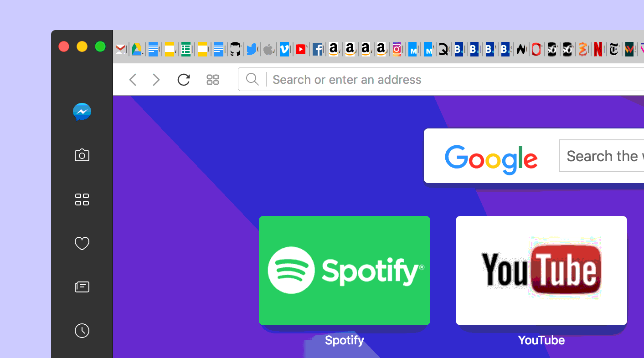Click into the Google 'Search the web' box
The width and height of the screenshot is (644, 358).
point(602,156)
